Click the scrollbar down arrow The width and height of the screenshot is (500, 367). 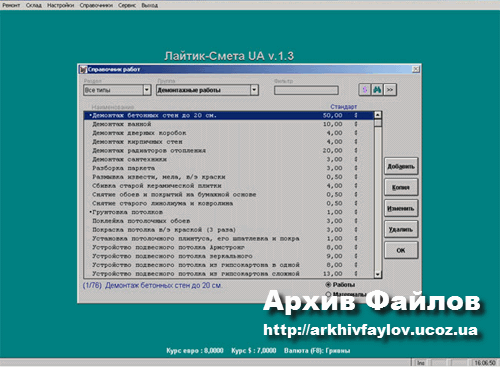[x=378, y=274]
